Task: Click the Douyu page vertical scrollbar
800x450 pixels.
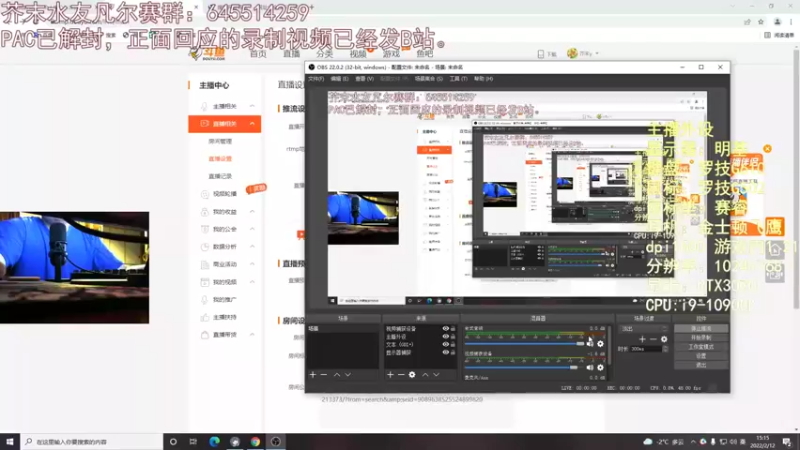Action: point(796,179)
